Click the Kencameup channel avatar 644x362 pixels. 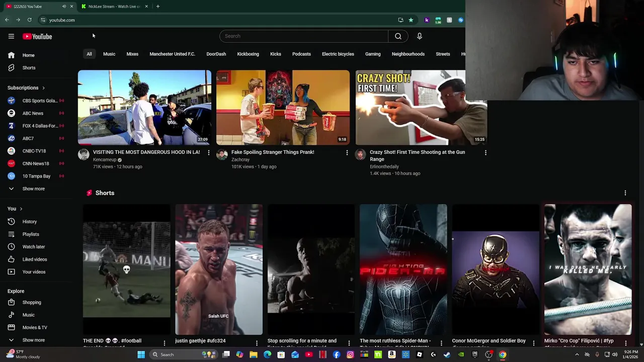[84, 154]
